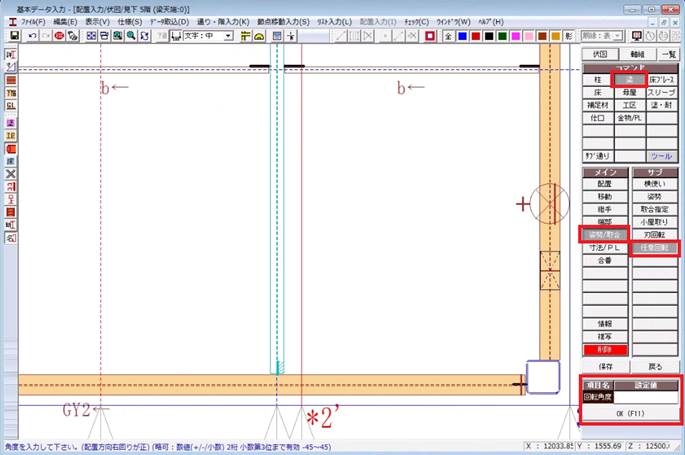685x455 pixels.
Task: Click the save floppy disk icon
Action: (14, 36)
